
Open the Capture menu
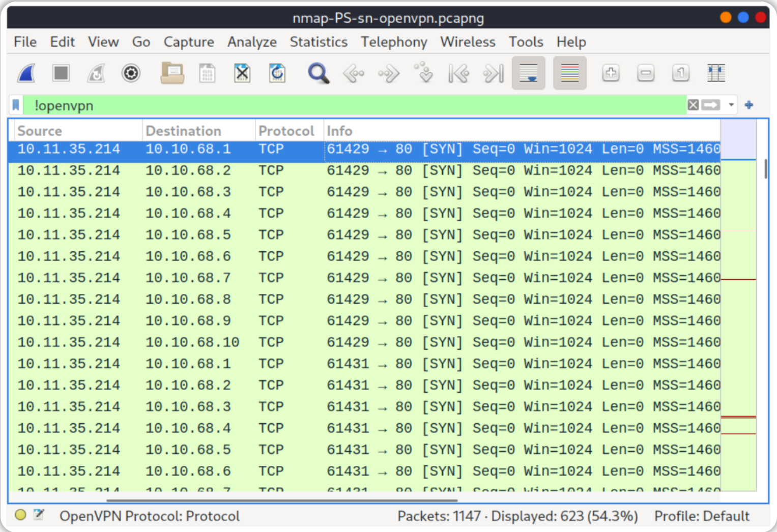tap(188, 42)
